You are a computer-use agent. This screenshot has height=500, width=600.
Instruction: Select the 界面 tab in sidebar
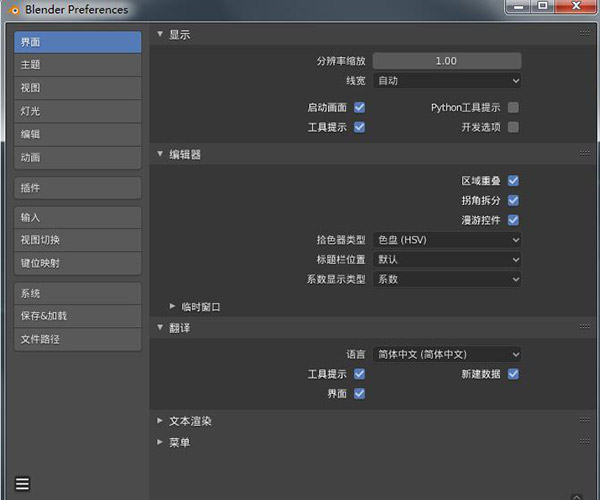click(x=78, y=42)
